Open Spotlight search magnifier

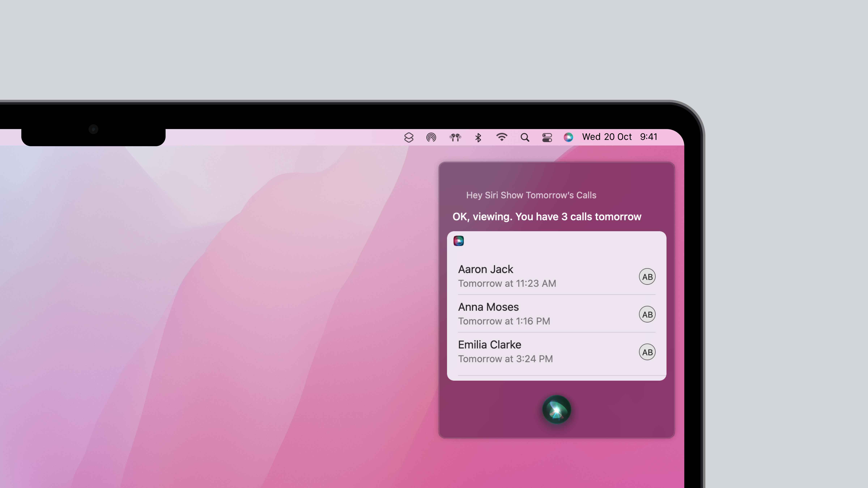pyautogui.click(x=525, y=137)
